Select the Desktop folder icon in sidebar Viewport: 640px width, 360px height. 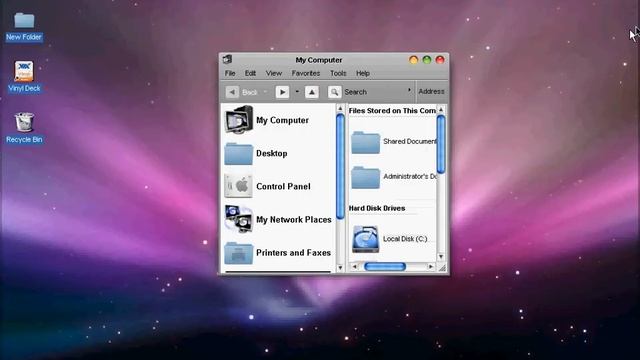pos(238,153)
